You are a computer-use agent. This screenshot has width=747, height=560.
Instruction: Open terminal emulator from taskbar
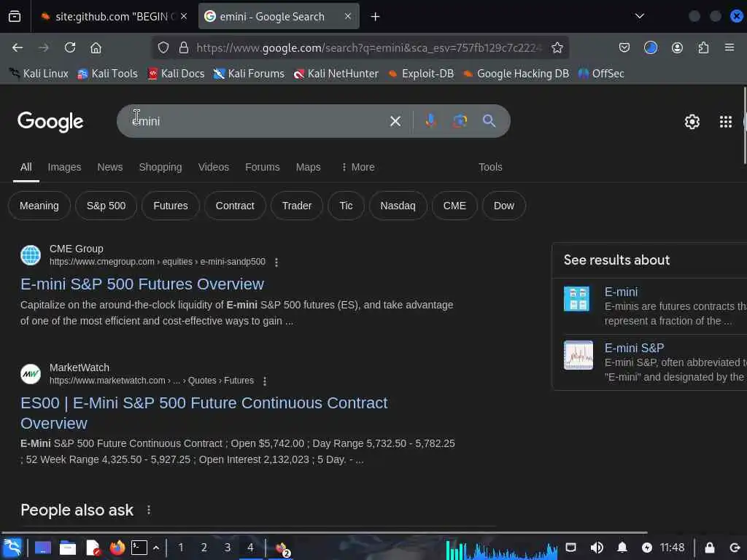tap(139, 548)
